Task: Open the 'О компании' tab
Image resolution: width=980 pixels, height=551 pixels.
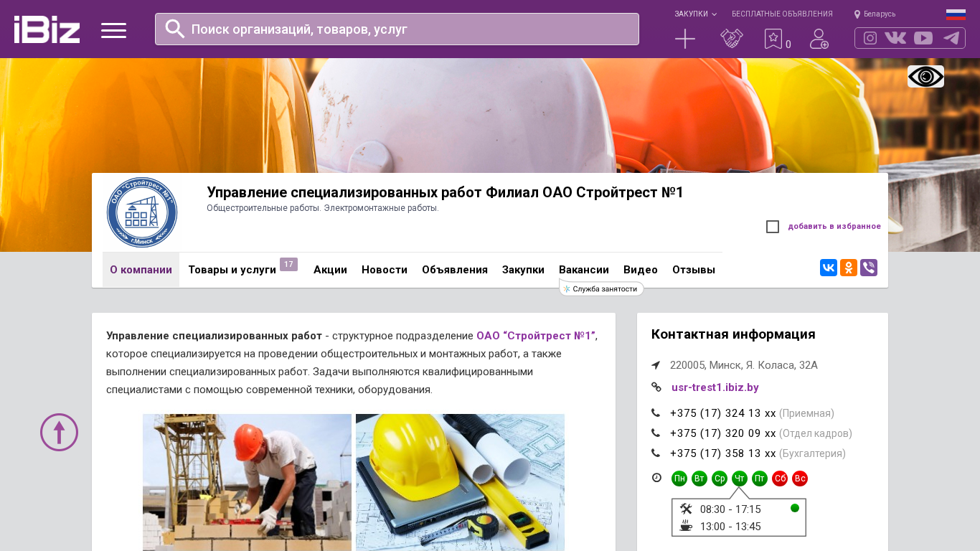Action: 141,270
